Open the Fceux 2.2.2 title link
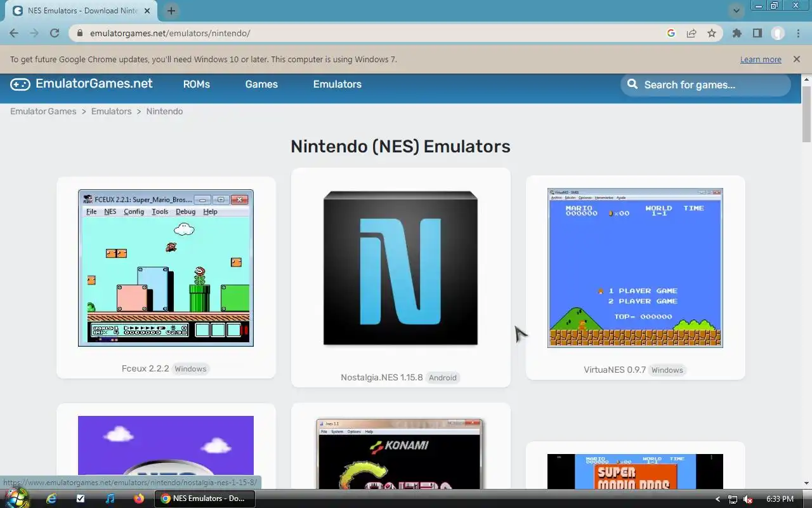The image size is (812, 508). [145, 368]
